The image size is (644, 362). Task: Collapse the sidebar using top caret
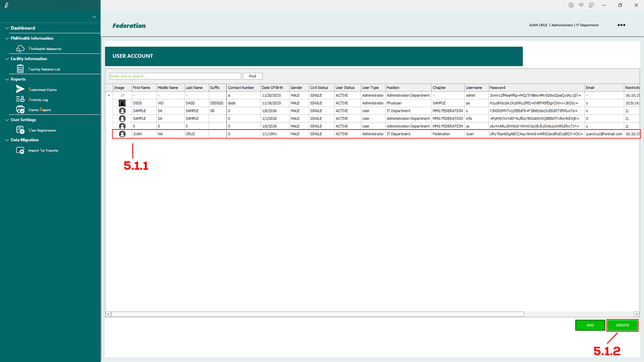(x=94, y=17)
